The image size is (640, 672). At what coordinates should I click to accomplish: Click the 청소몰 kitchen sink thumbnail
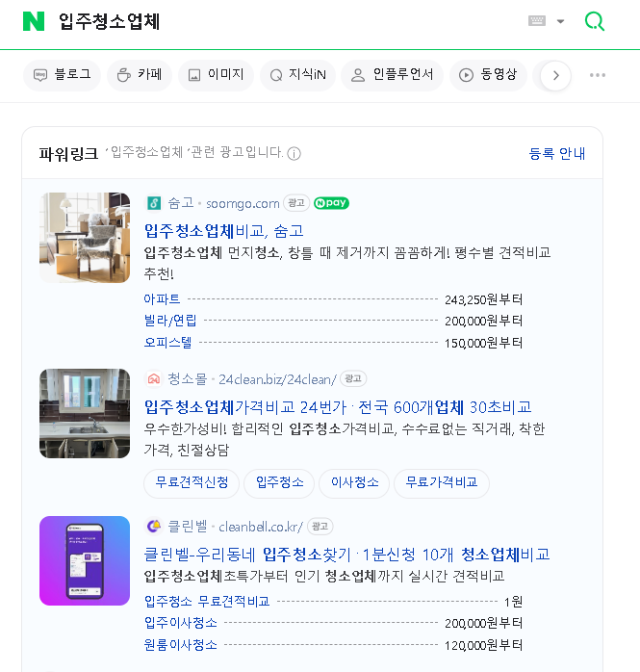(x=85, y=414)
